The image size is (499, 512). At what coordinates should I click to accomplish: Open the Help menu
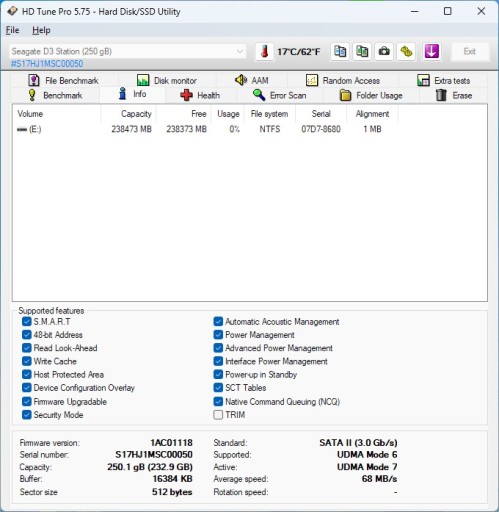tap(41, 30)
